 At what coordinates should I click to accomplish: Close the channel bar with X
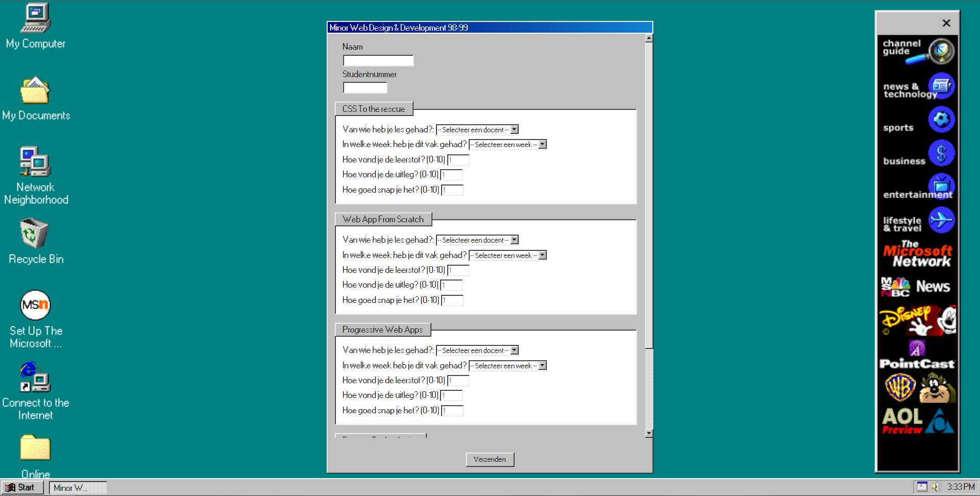946,23
